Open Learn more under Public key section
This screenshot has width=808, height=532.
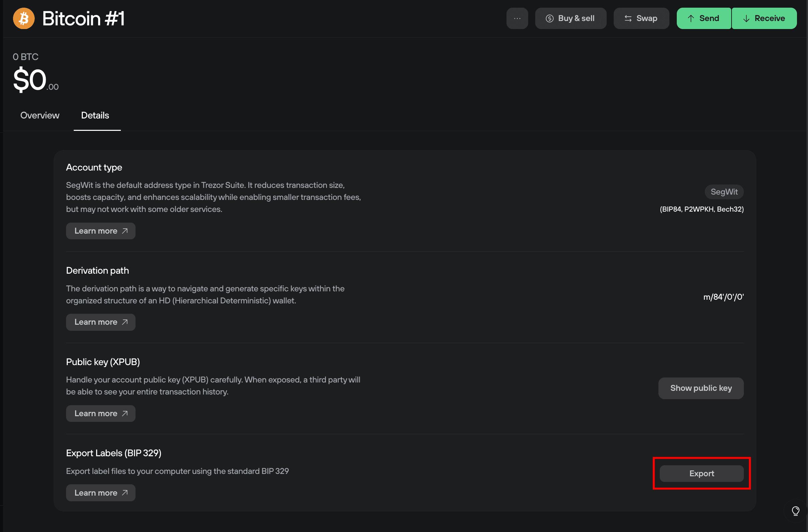(x=100, y=413)
